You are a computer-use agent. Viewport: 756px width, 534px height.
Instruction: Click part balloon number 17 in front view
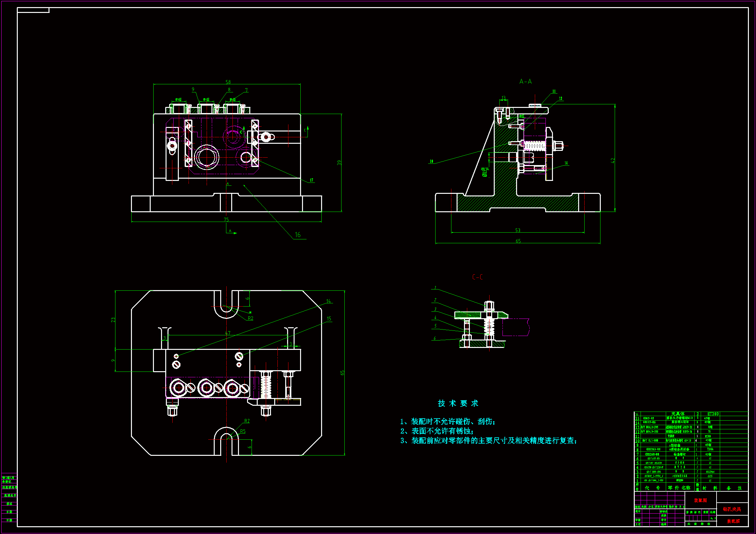pyautogui.click(x=311, y=180)
